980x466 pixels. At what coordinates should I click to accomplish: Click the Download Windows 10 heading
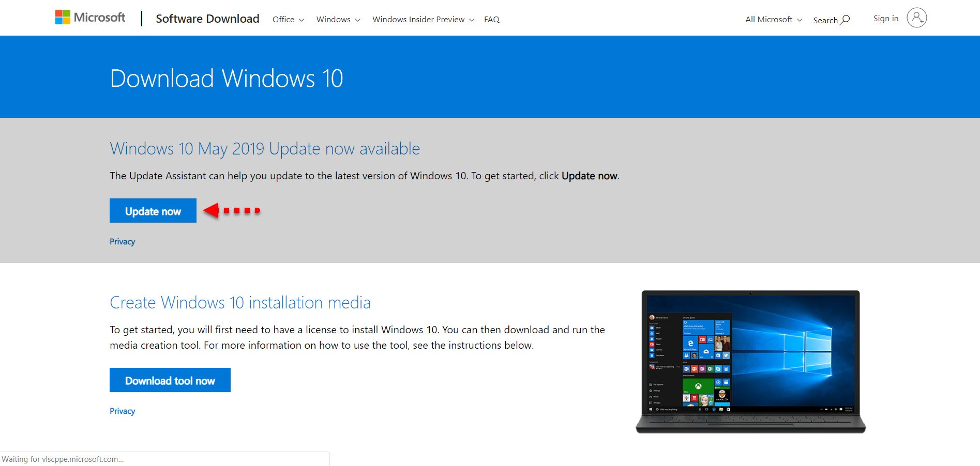click(x=227, y=79)
